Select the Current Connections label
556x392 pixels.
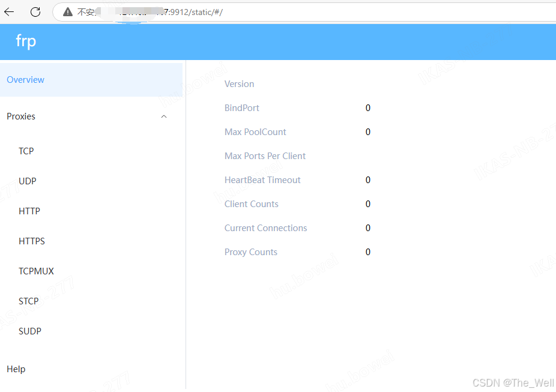coord(266,228)
